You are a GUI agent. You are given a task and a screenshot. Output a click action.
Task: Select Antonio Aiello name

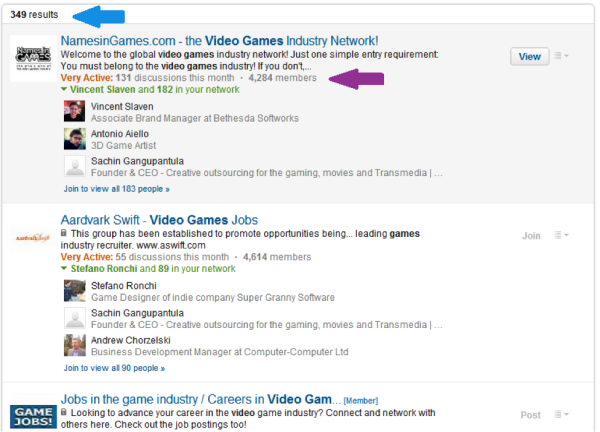click(120, 134)
